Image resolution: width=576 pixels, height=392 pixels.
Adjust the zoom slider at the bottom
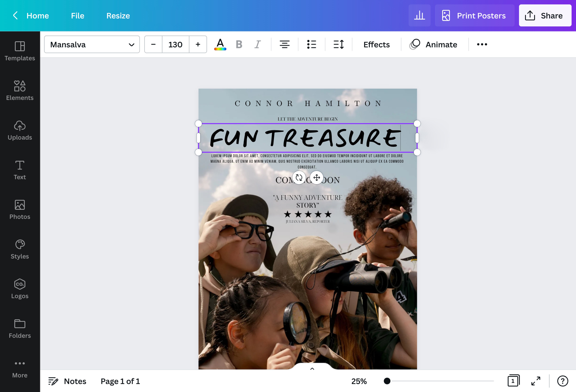coord(387,381)
